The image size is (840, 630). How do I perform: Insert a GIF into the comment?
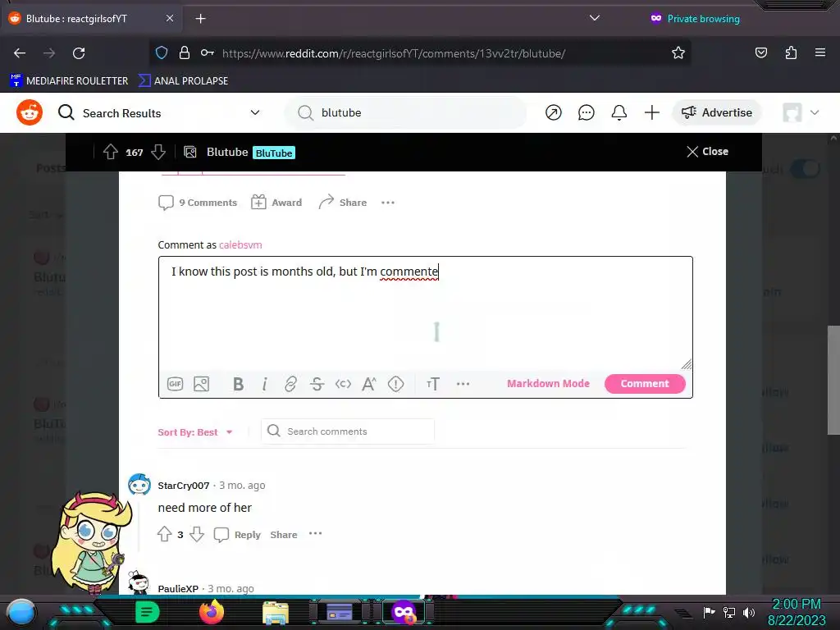176,384
